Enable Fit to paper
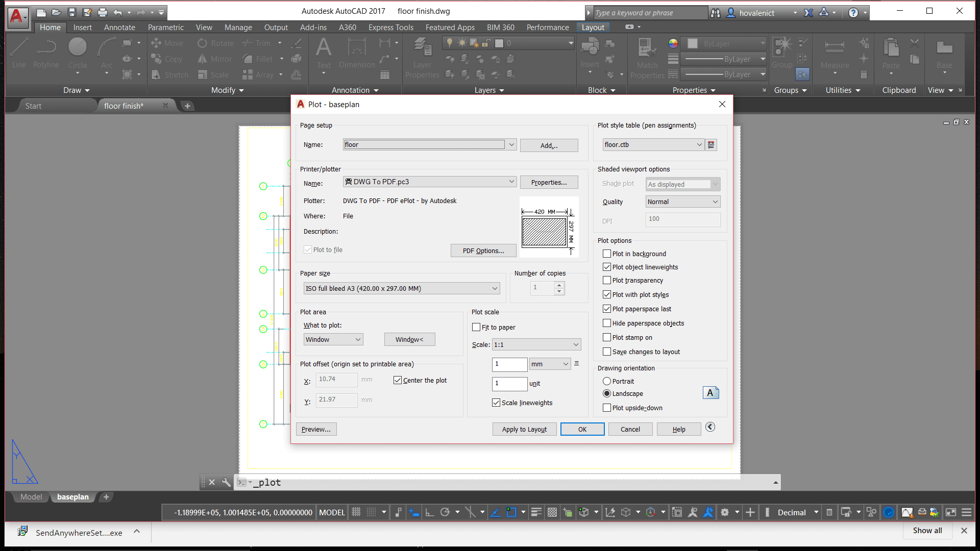Image resolution: width=980 pixels, height=551 pixels. 476,327
